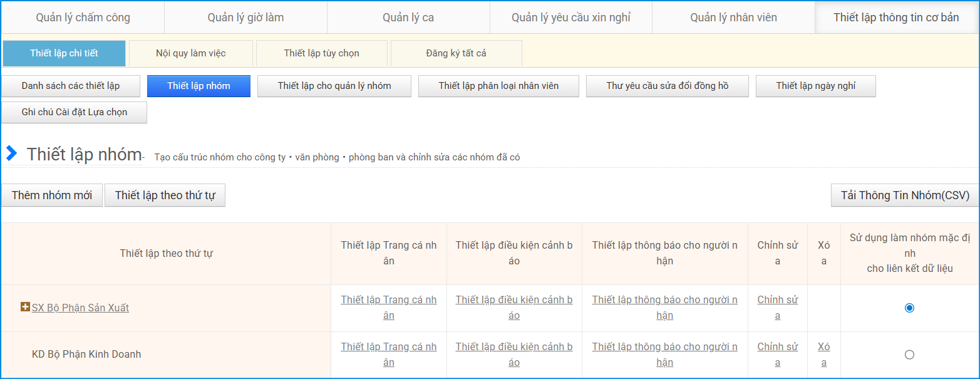Image resolution: width=980 pixels, height=379 pixels.
Task: Select default group radio for KD Bộ Phận Kinh Doanh
Action: [x=909, y=355]
